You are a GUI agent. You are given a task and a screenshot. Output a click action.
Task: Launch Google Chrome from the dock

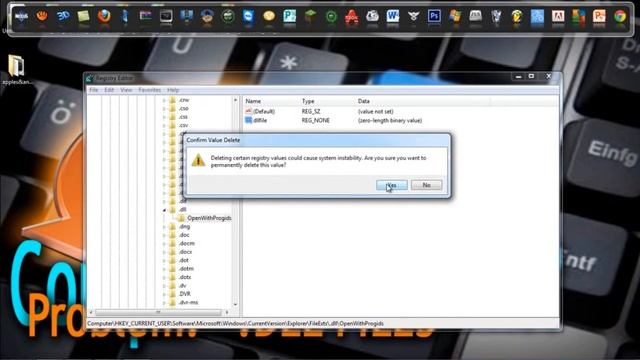pyautogui.click(x=620, y=16)
